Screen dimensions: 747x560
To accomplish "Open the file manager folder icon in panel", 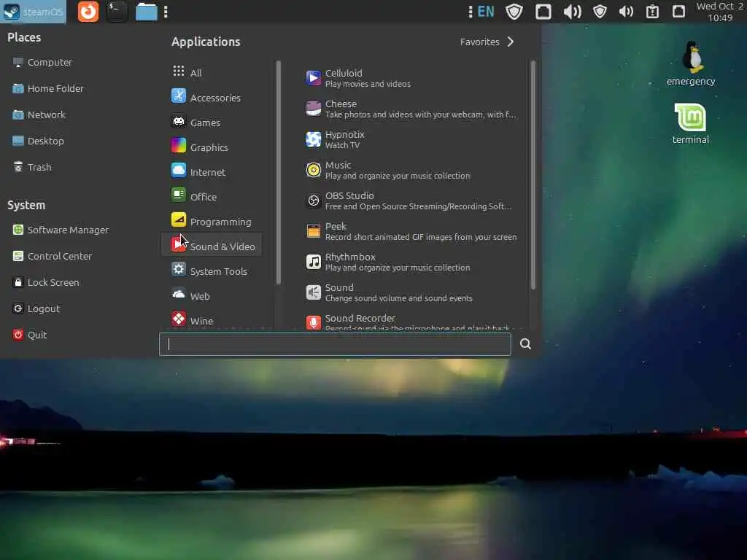I will pyautogui.click(x=146, y=12).
